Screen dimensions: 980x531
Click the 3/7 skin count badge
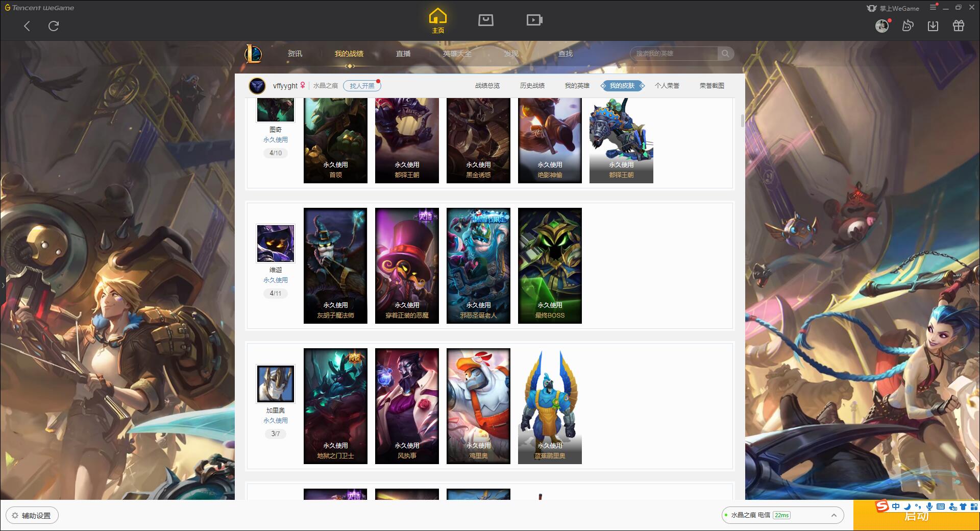coord(276,434)
